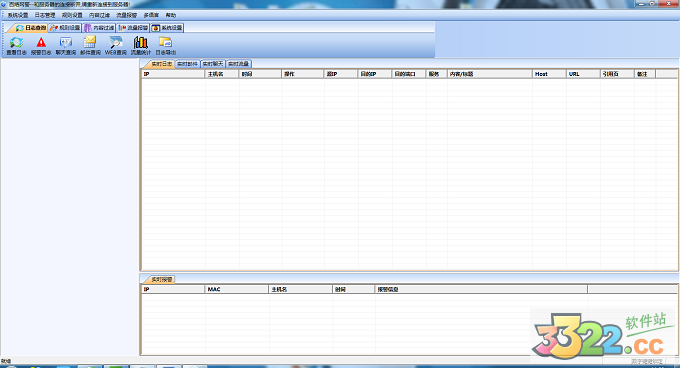Open the 多语言 language menu

(151, 15)
